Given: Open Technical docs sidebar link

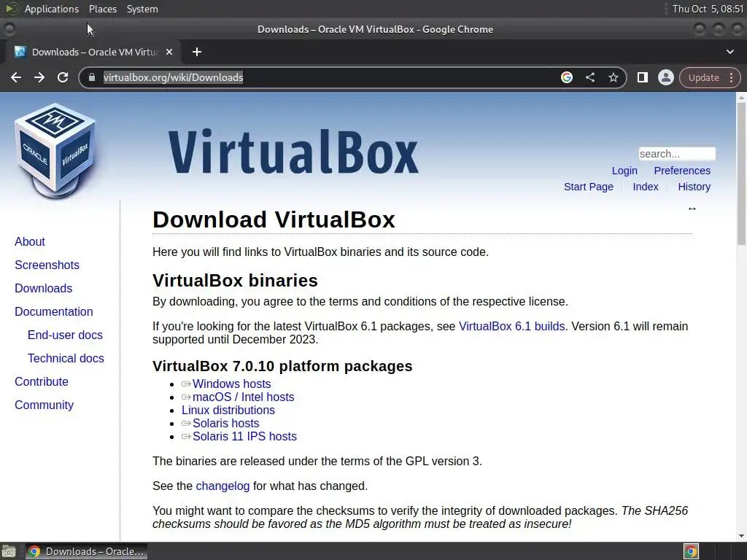Looking at the screenshot, I should point(66,358).
